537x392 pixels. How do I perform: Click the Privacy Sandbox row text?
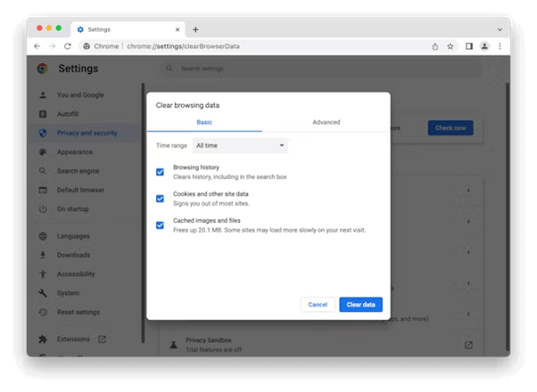click(x=214, y=345)
